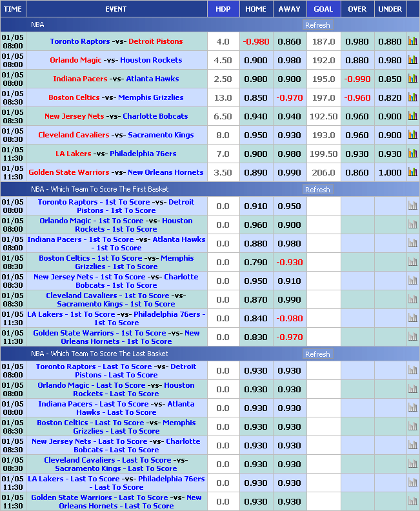Refresh the Which Team To Score The First Basket section
The height and width of the screenshot is (511, 420).
317,190
